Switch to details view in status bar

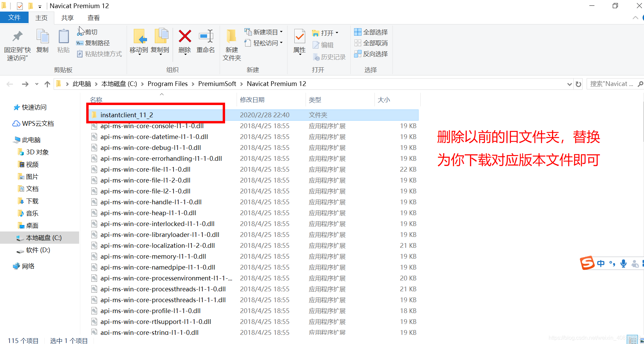pos(632,340)
